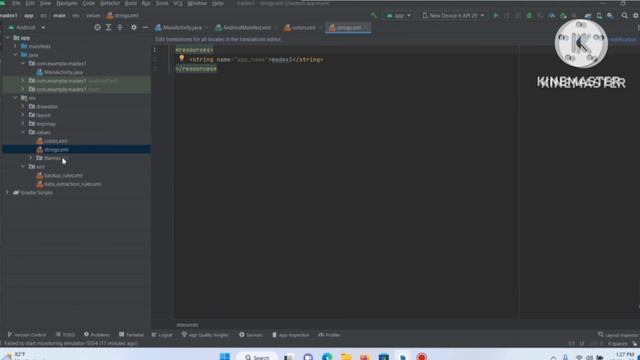The image size is (640, 360).
Task: Run the app with green play button
Action: pyautogui.click(x=496, y=16)
